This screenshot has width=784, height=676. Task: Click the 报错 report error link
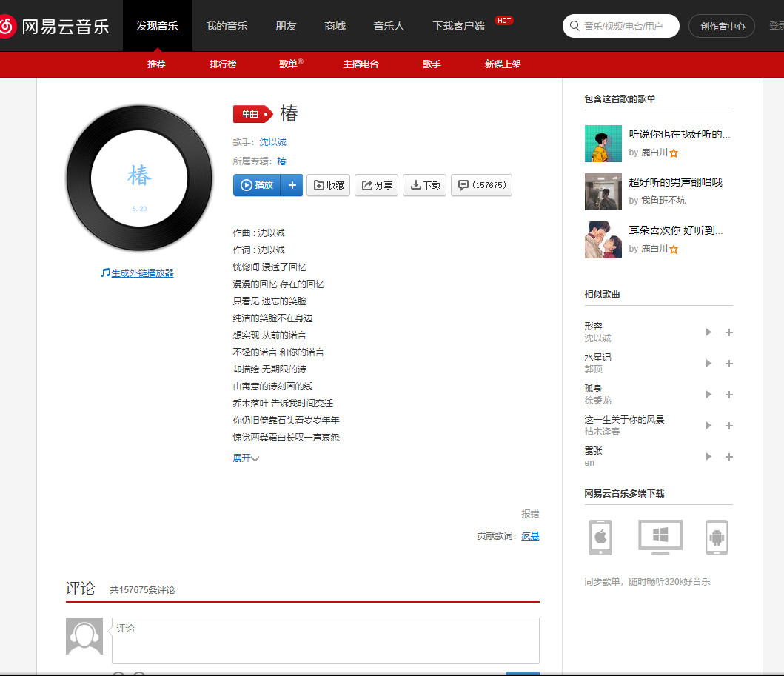pos(531,514)
